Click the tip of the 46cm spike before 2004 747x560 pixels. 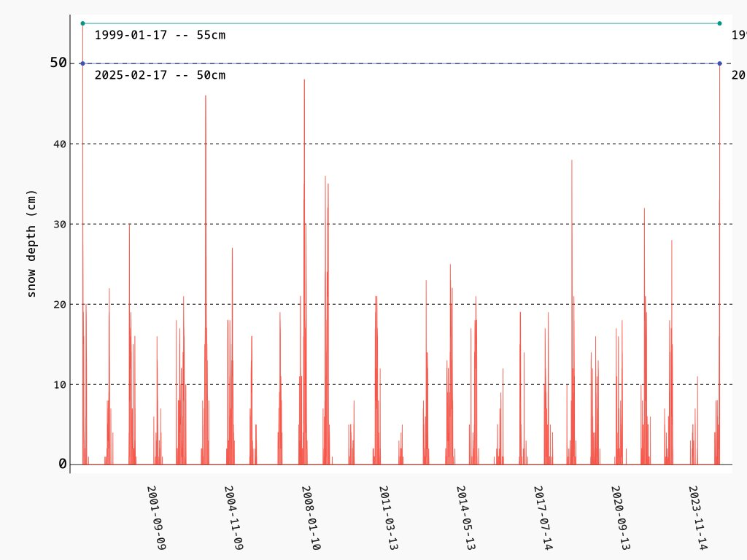click(206, 96)
